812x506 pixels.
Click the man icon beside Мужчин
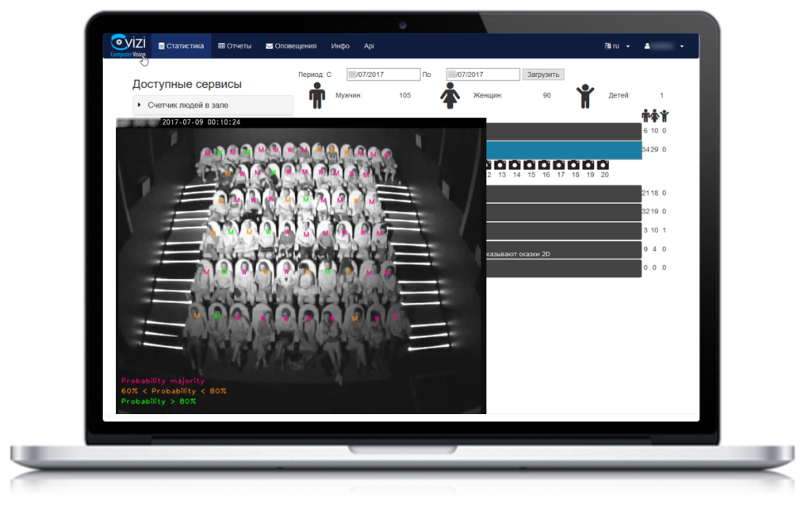point(317,95)
